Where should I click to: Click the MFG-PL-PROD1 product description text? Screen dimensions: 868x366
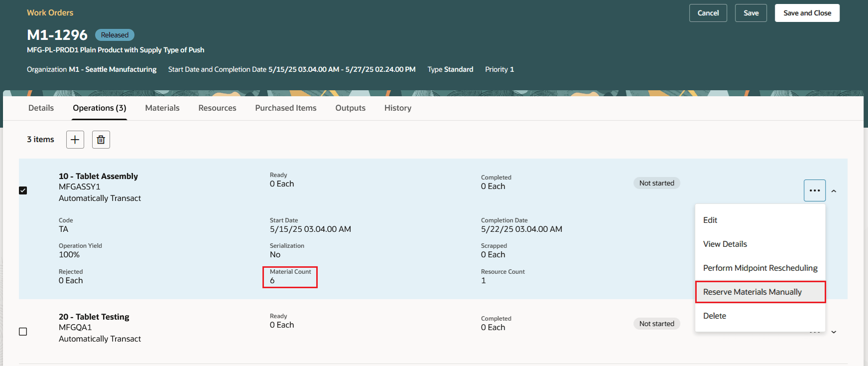(x=116, y=50)
